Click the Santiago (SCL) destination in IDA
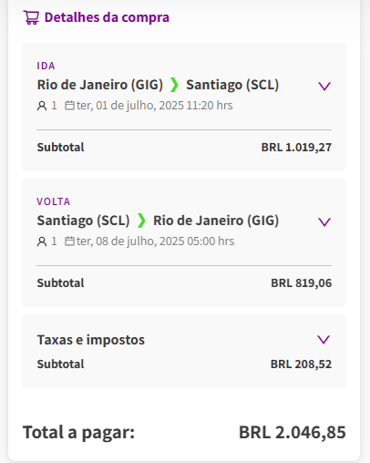Screen dimensions: 370x463 [x=232, y=85]
